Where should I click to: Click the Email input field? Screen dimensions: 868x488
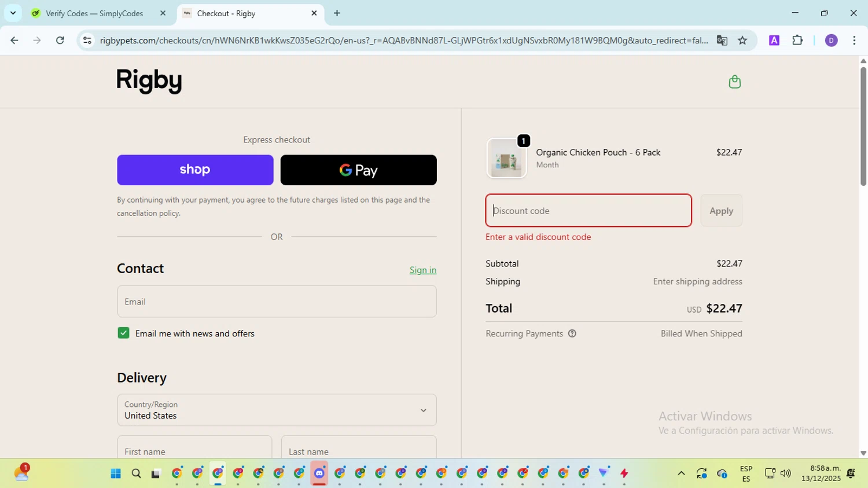coord(277,301)
